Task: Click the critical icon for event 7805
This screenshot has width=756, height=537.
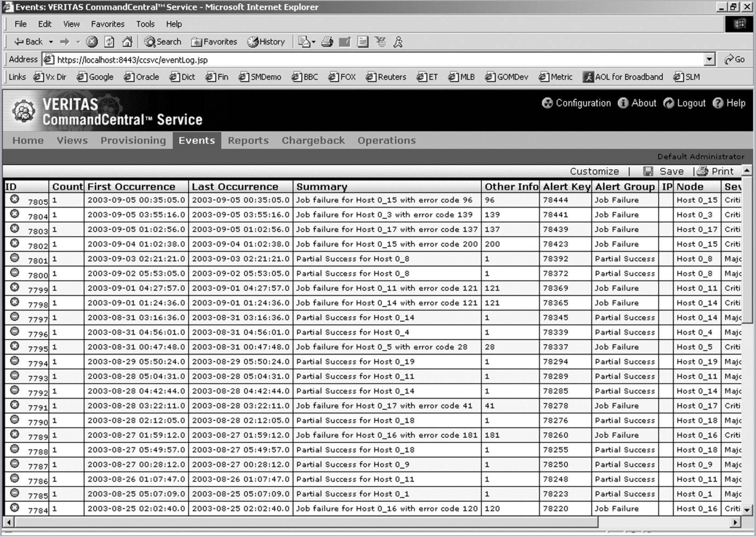Action: (x=15, y=199)
